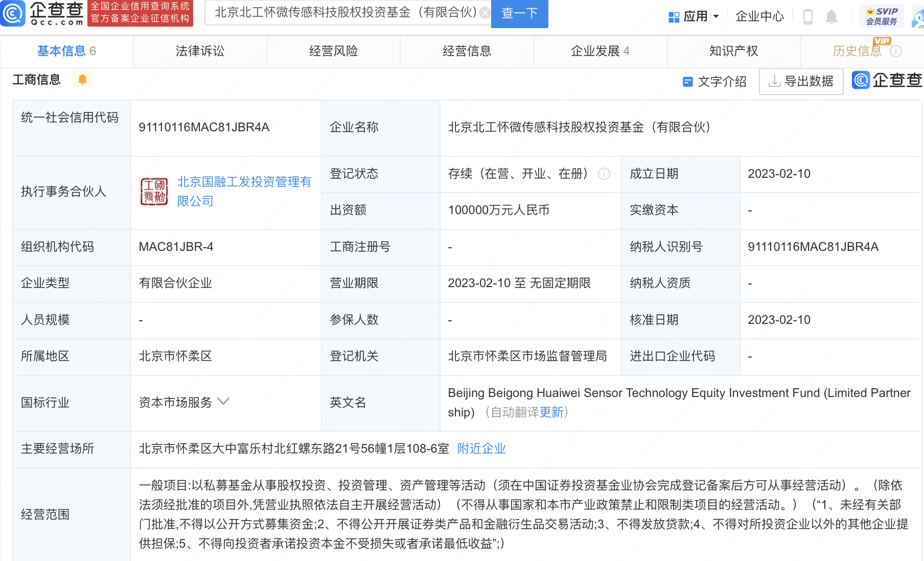Click the 存续（在营、开业、在册） status text

[518, 174]
